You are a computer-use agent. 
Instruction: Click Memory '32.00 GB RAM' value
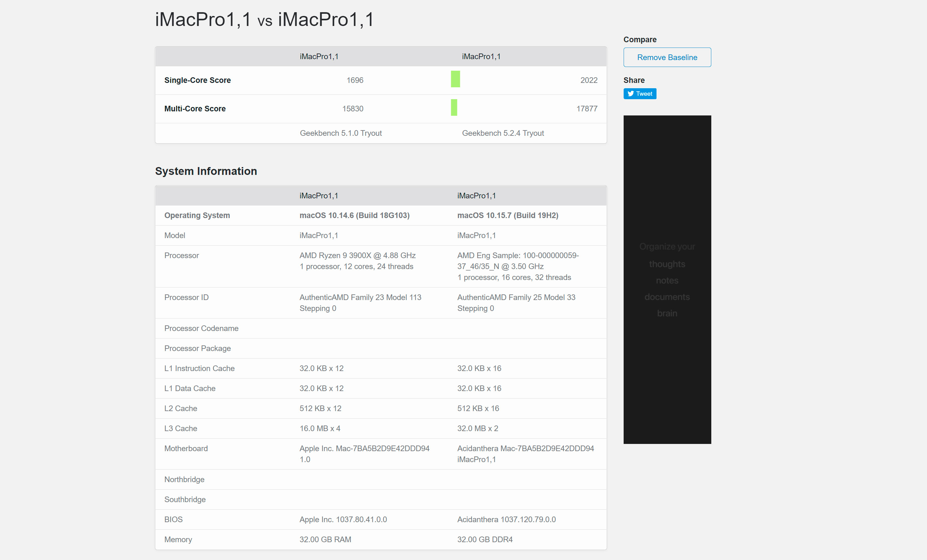click(x=325, y=539)
